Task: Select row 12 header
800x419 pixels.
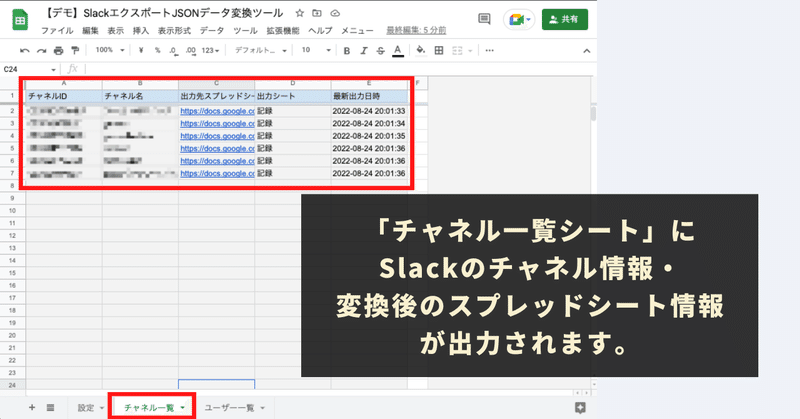Action: point(13,236)
